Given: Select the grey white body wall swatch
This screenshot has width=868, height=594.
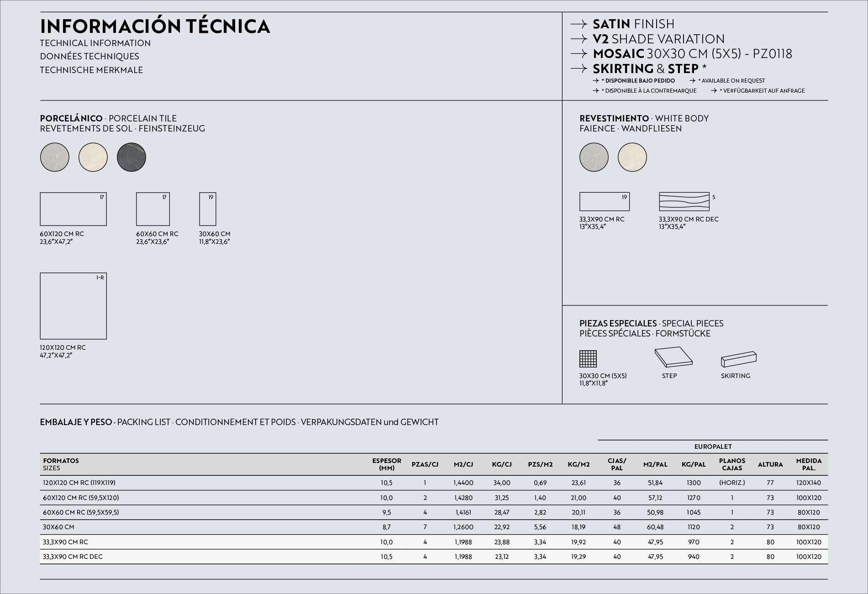Looking at the screenshot, I should tap(594, 157).
